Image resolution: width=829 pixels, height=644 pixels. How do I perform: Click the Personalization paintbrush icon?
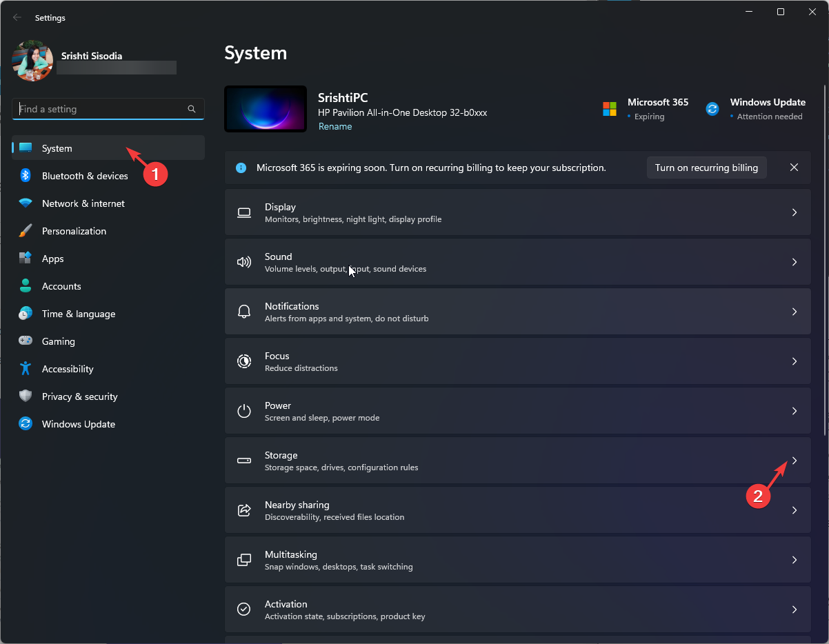(x=26, y=231)
